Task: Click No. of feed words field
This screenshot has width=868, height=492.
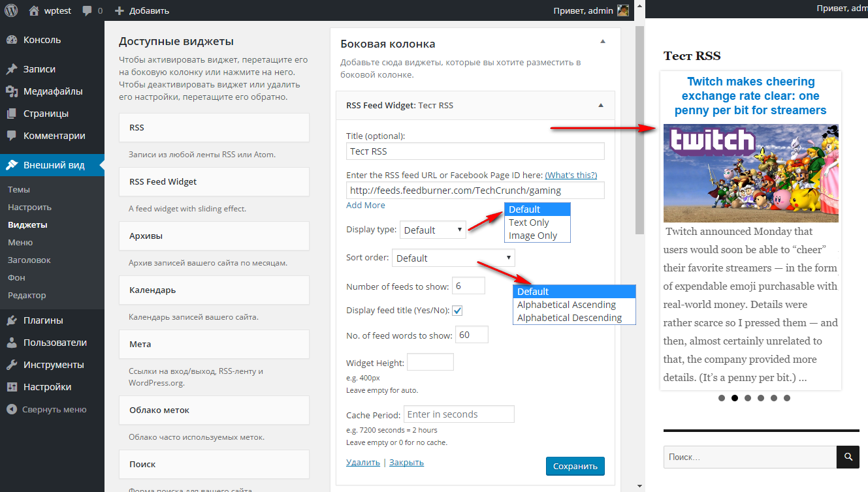Action: [472, 335]
